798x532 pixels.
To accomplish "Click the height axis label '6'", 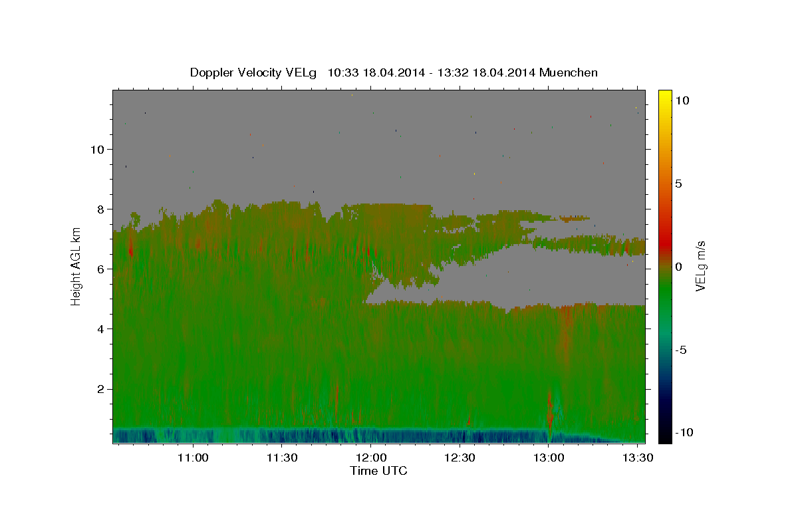I will click(x=101, y=269).
